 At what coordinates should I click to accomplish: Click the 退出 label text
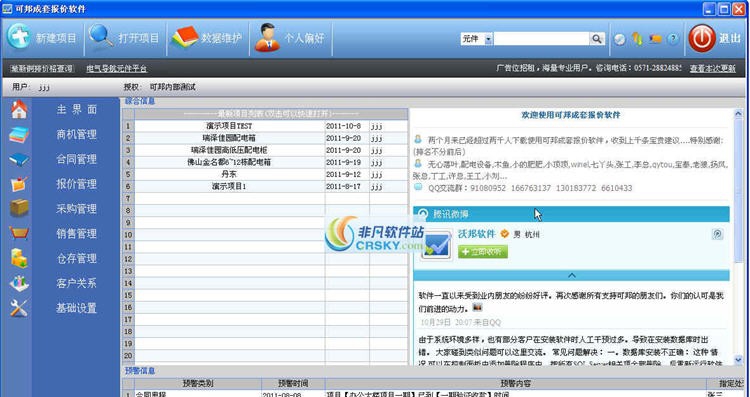(730, 38)
